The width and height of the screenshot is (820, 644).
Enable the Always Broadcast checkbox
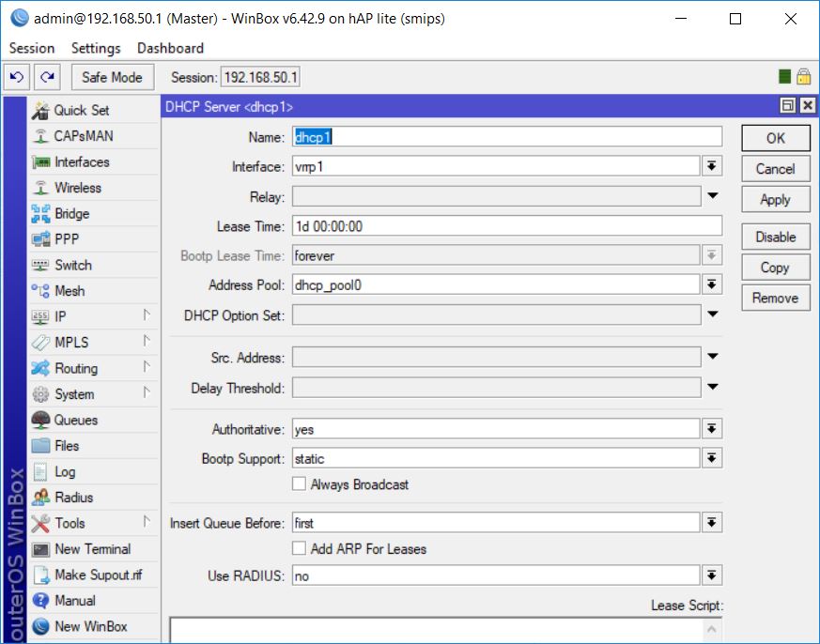point(299,483)
